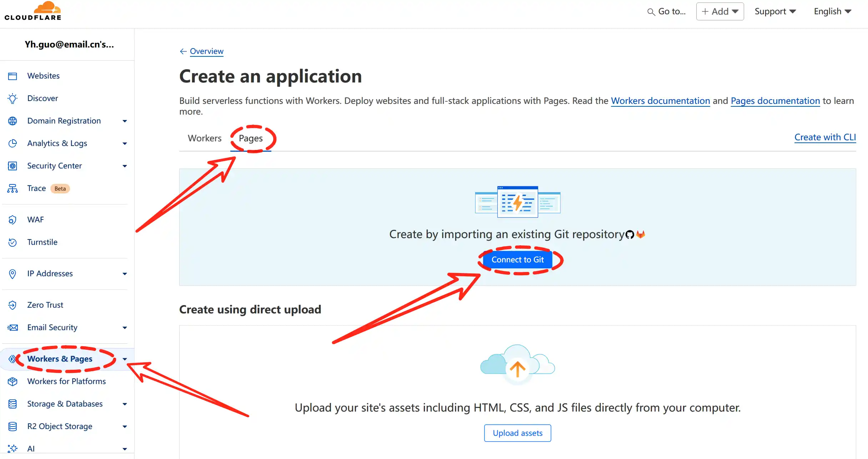Click the Connect to Git button

point(518,259)
